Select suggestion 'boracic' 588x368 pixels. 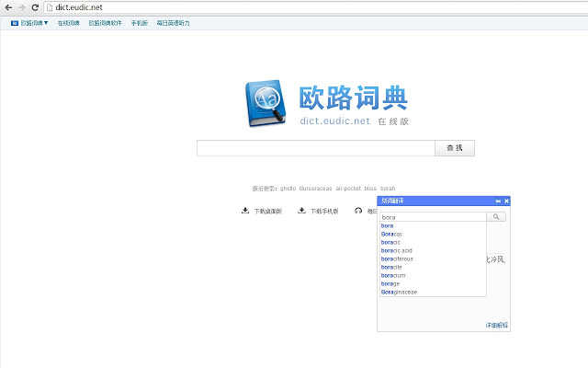(433, 242)
